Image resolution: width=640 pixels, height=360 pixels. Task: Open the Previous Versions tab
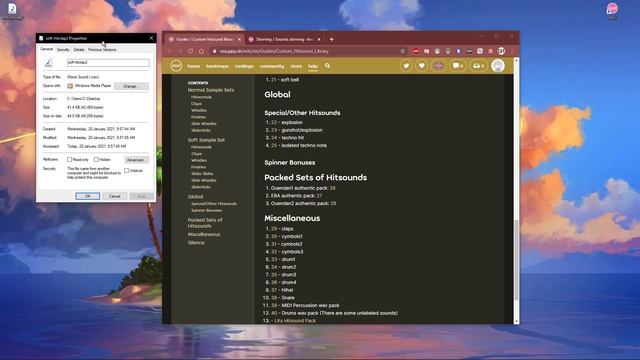pos(102,49)
